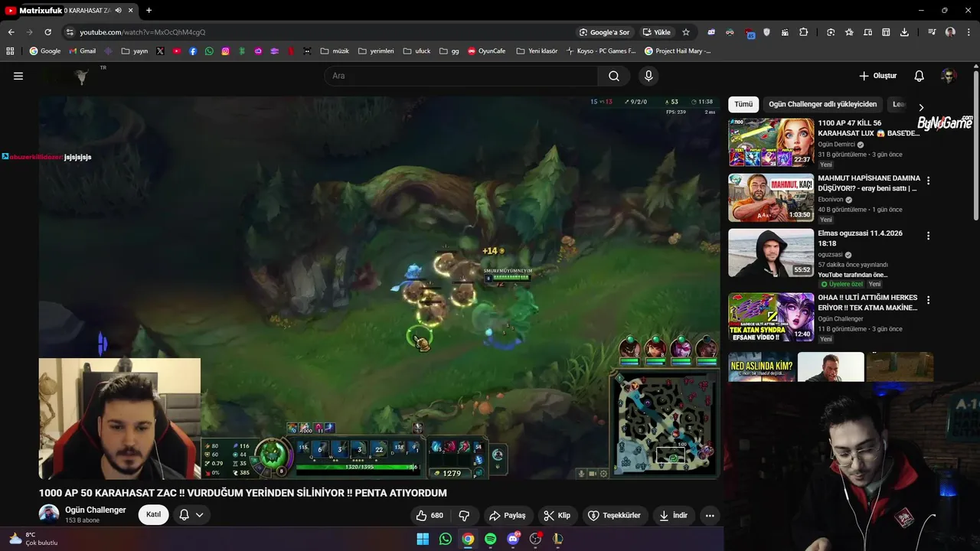The image size is (980, 551).
Task: Open the gg bookmarks folder
Action: pyautogui.click(x=449, y=51)
